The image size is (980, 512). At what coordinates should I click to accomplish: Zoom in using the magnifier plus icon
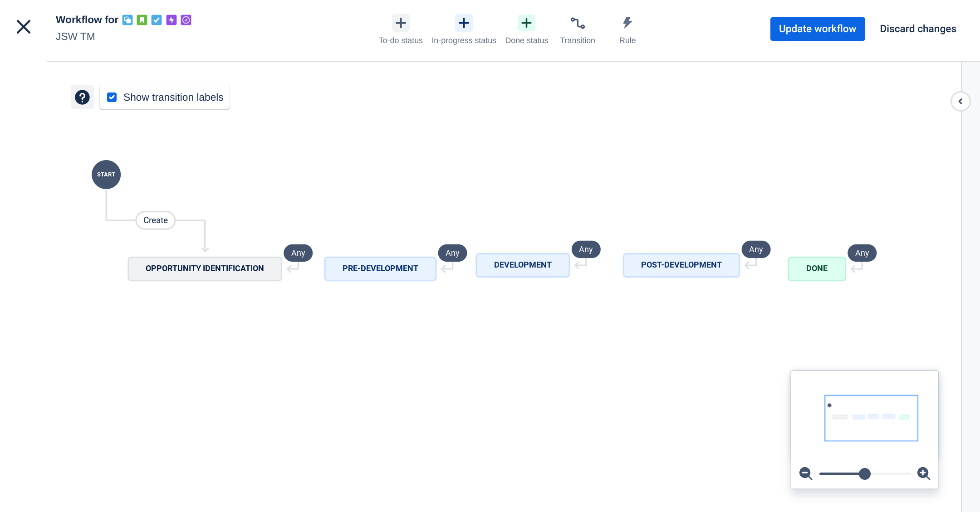(x=924, y=473)
